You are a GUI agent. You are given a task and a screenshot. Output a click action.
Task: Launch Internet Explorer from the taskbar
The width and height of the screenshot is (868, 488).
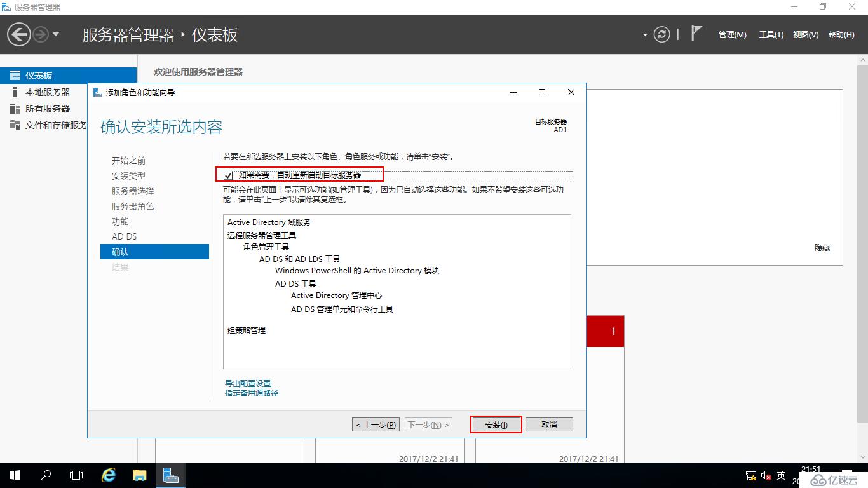pyautogui.click(x=109, y=475)
